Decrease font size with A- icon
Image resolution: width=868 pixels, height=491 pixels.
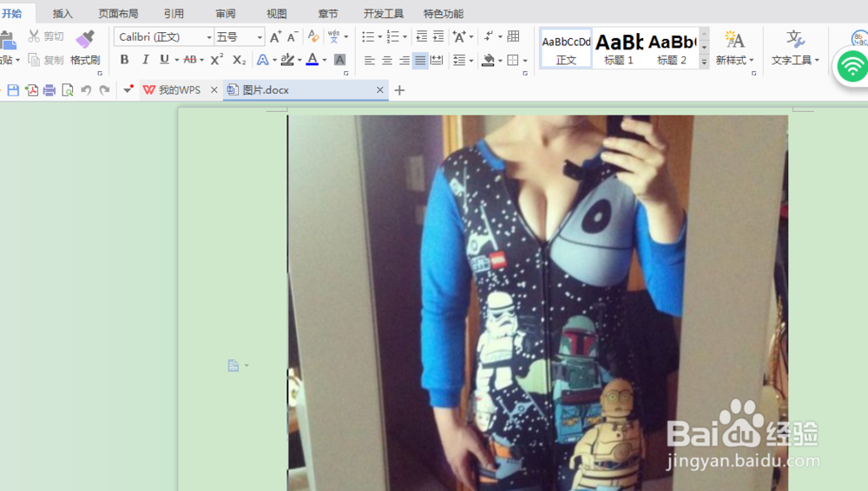tap(293, 37)
